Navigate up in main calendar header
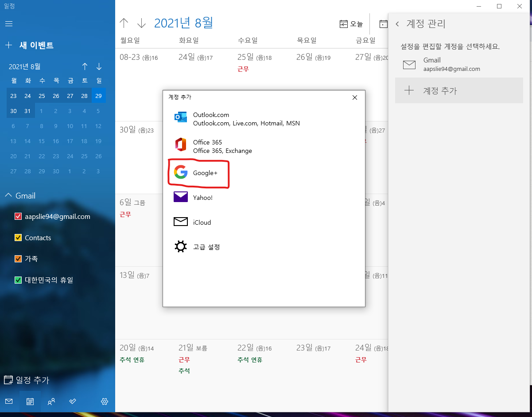 click(x=124, y=23)
